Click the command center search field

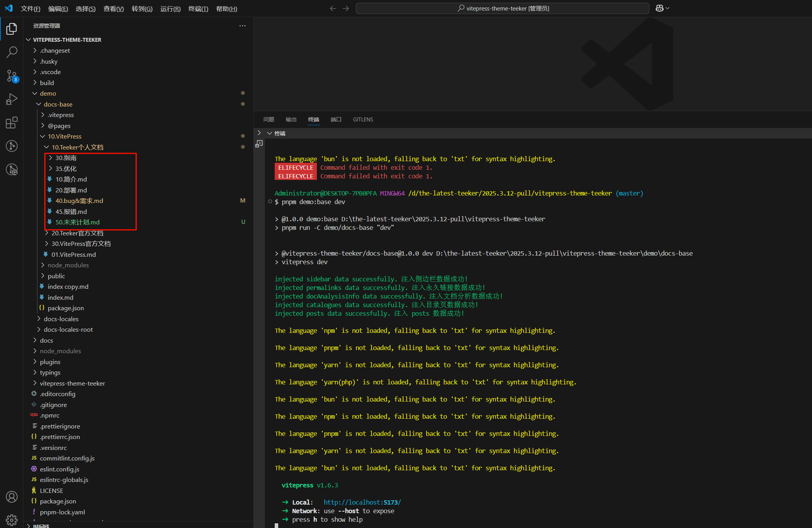click(x=503, y=8)
